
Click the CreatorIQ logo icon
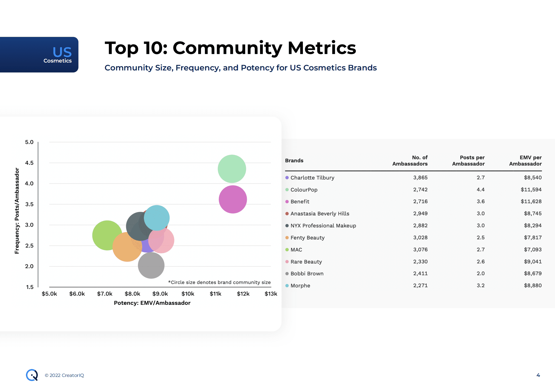click(32, 375)
